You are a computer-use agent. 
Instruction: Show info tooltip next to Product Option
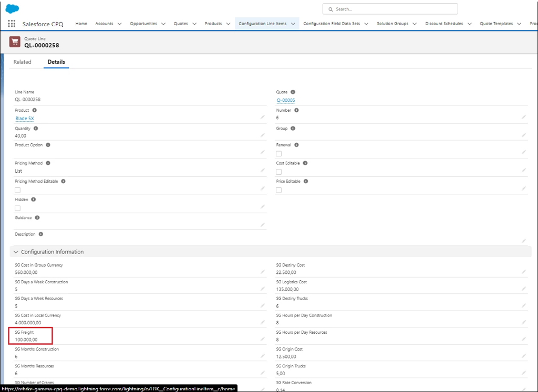[x=48, y=145]
